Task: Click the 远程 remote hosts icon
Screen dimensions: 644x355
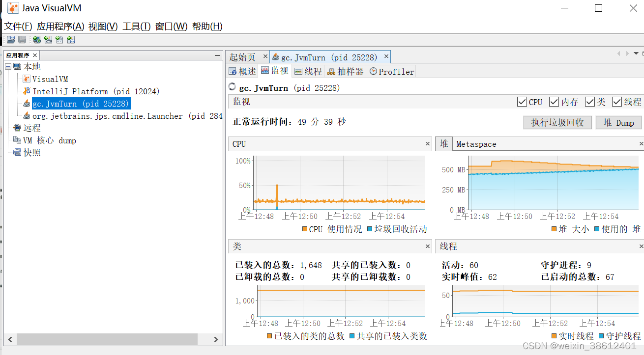Action: (17, 128)
